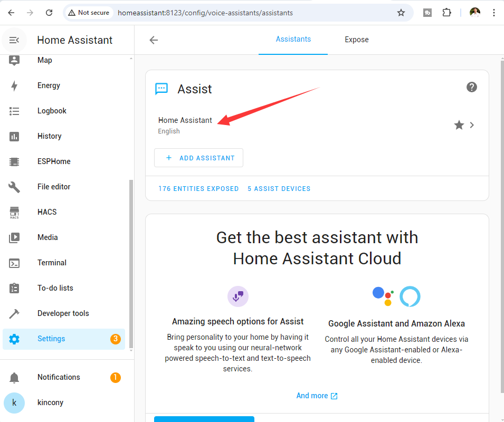Collapse the sidebar with the menu icon
The width and height of the screenshot is (504, 422).
click(14, 40)
